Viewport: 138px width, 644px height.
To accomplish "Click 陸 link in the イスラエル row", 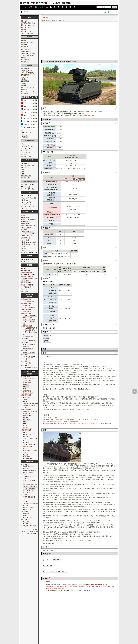I will coord(34,127).
